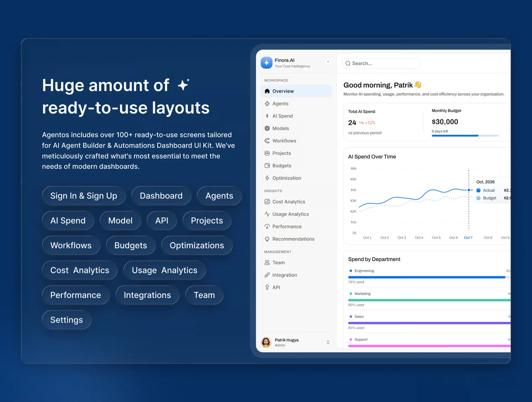Click the Team people icon
Screen dimensions: 532x402
tap(267, 263)
